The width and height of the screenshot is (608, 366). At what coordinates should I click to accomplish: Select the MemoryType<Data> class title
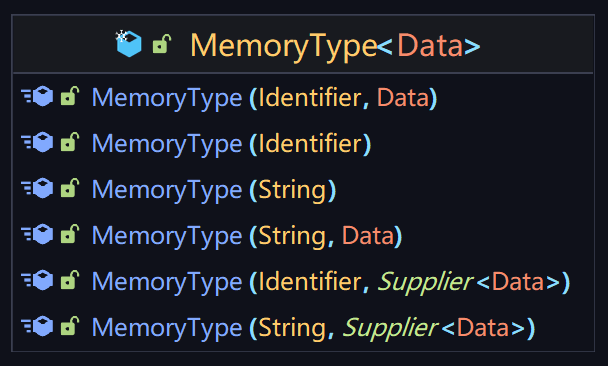(x=335, y=46)
